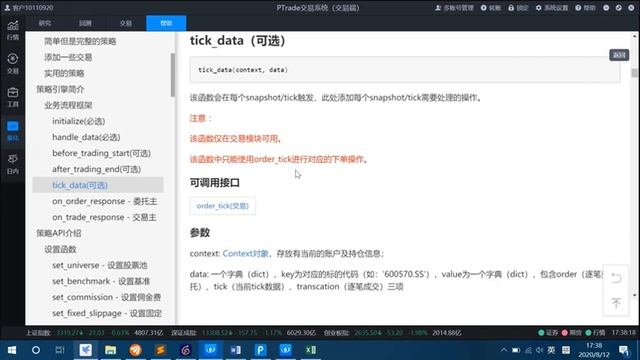640x360 pixels.
Task: Click the Cortana search circle on taskbar
Action: (36, 350)
